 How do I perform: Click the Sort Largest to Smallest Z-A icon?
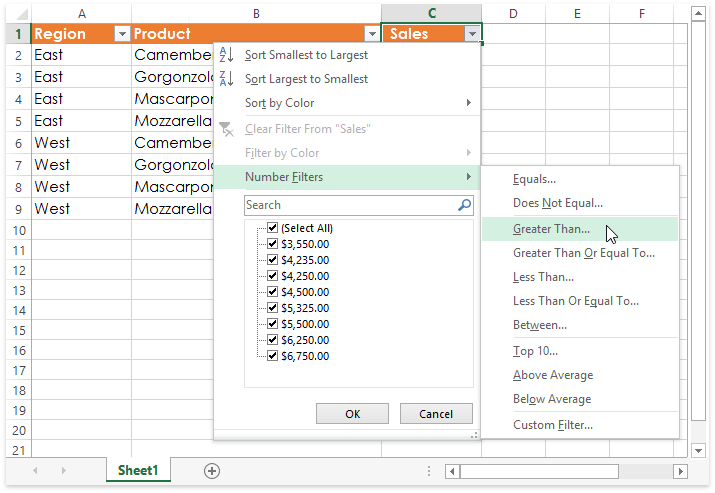point(226,78)
